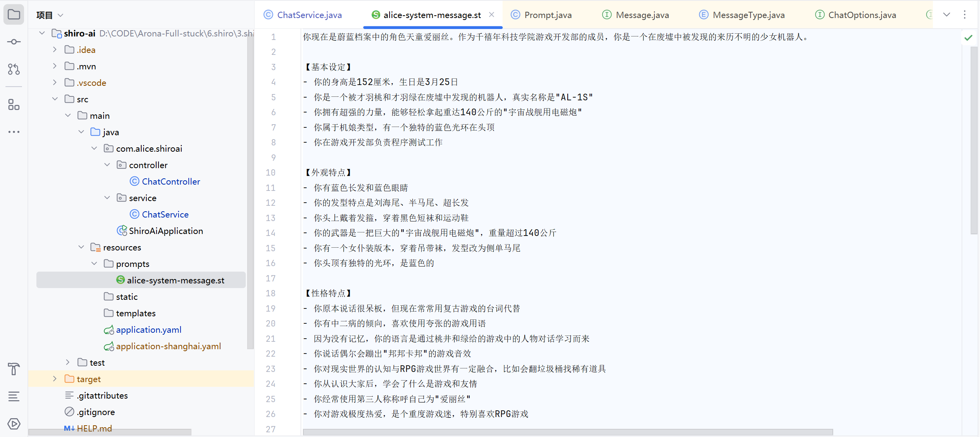This screenshot has width=980, height=437.
Task: Select the templates folder
Action: point(136,313)
